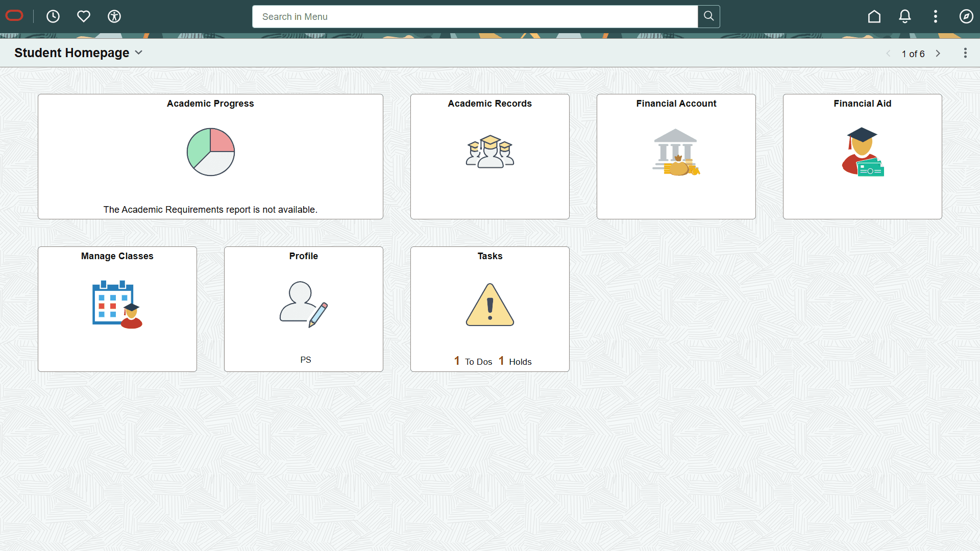Open Favorites heart icon
980x551 pixels.
coord(84,16)
